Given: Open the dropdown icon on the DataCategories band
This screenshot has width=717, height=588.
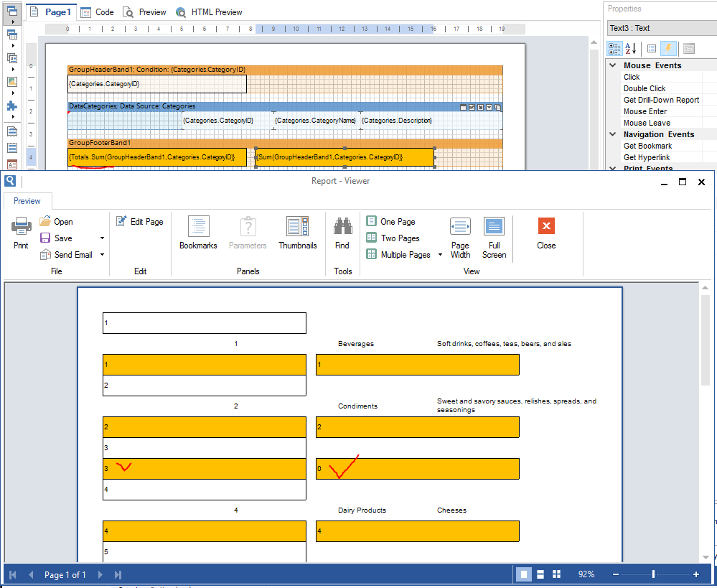Looking at the screenshot, I should click(x=489, y=107).
